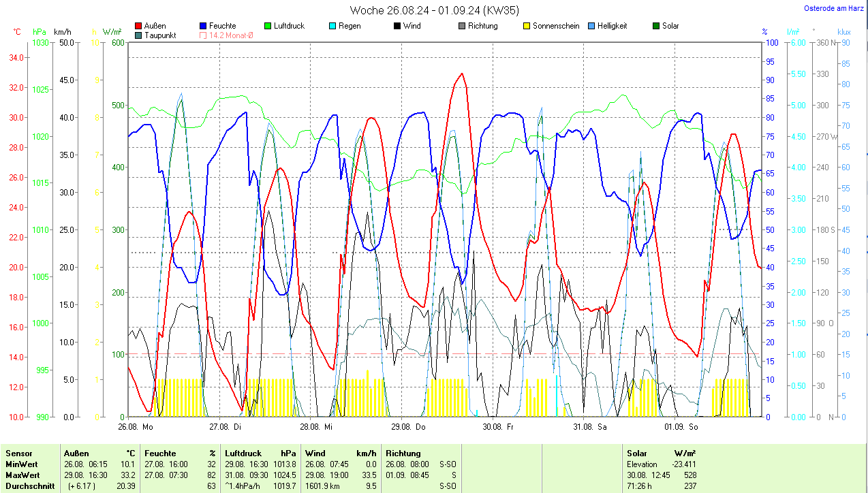Click the green Luftdruck legend square

(x=268, y=27)
